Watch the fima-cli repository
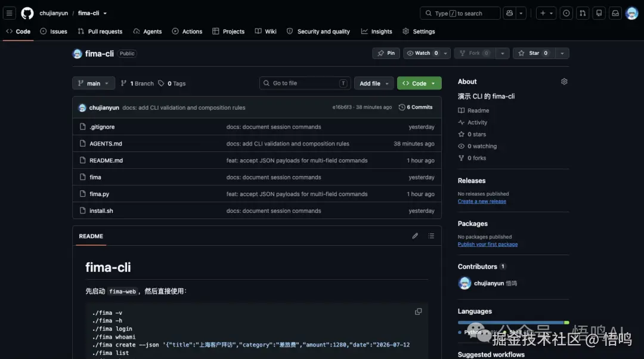The width and height of the screenshot is (644, 359). click(x=422, y=53)
